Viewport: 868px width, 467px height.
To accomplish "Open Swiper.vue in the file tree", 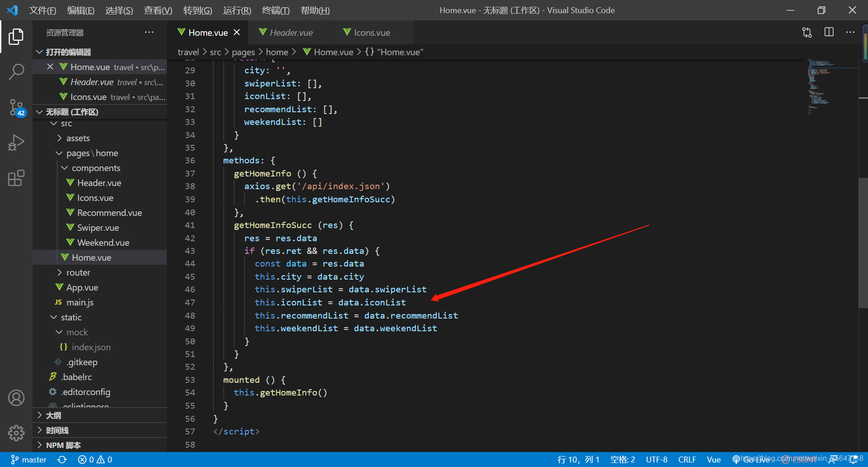I will coord(99,228).
